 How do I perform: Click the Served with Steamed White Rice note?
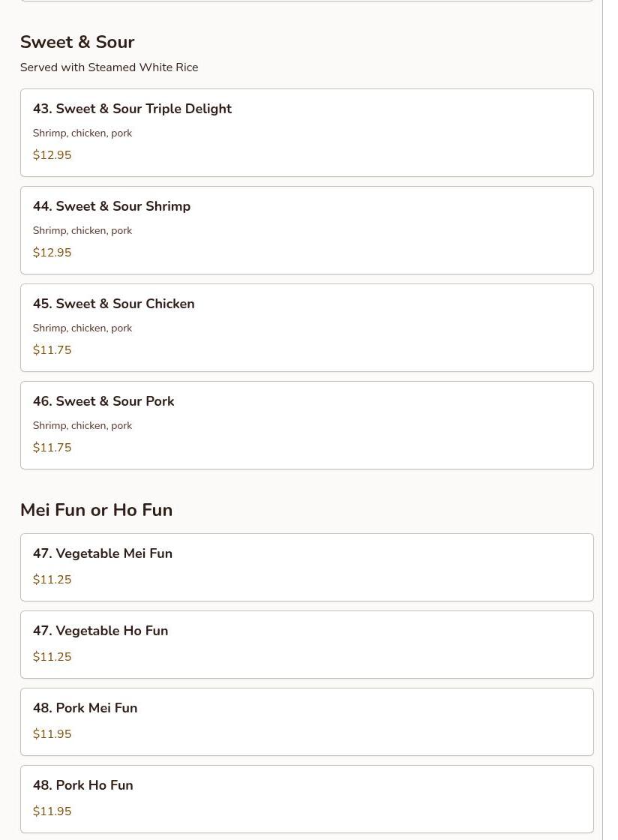coord(109,67)
